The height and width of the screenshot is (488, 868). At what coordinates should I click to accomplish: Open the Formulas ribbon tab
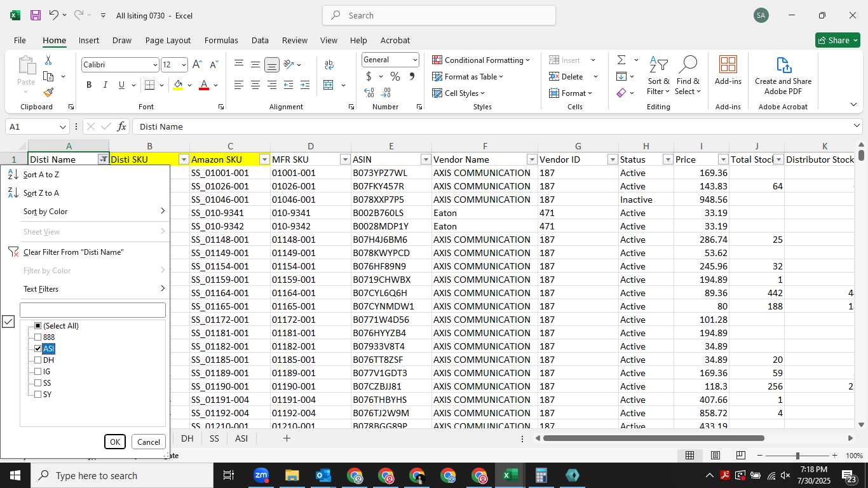pyautogui.click(x=221, y=40)
